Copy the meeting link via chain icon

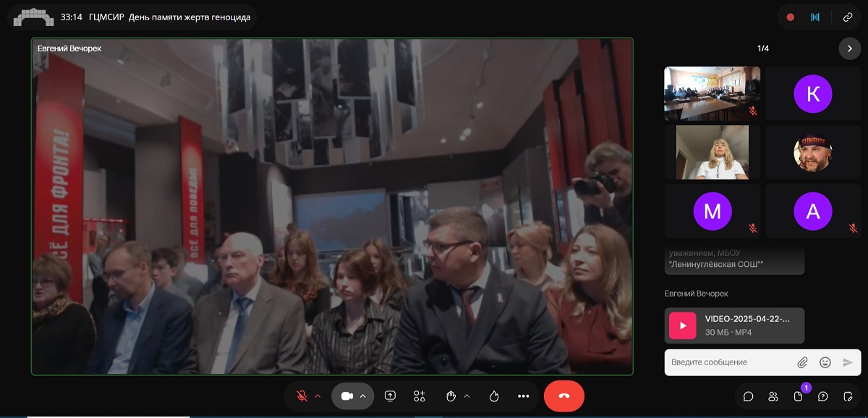click(x=847, y=17)
